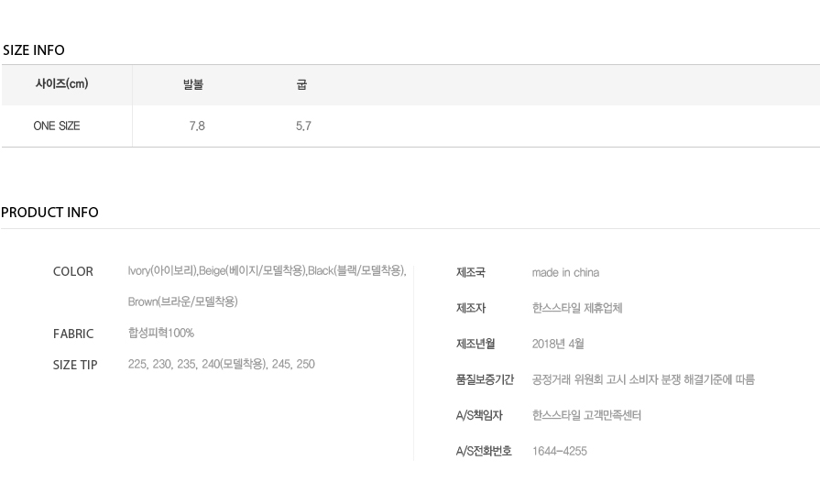Click the PRODUCT INFO heading
The width and height of the screenshot is (820, 504).
[49, 213]
